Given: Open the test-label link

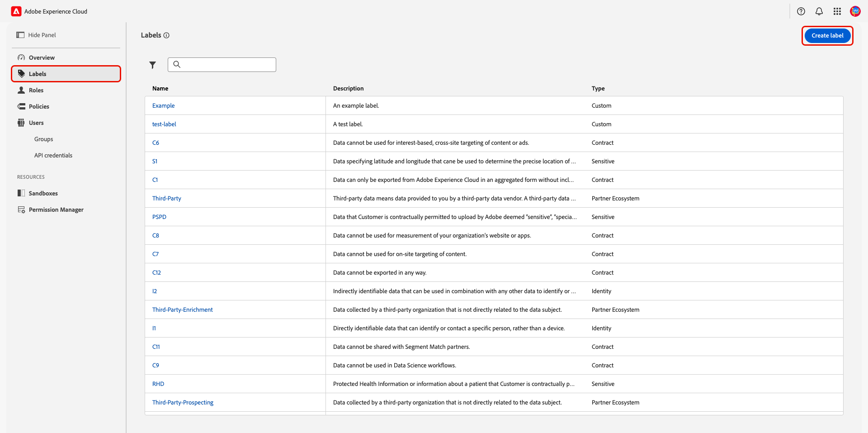Looking at the screenshot, I should coord(164,124).
